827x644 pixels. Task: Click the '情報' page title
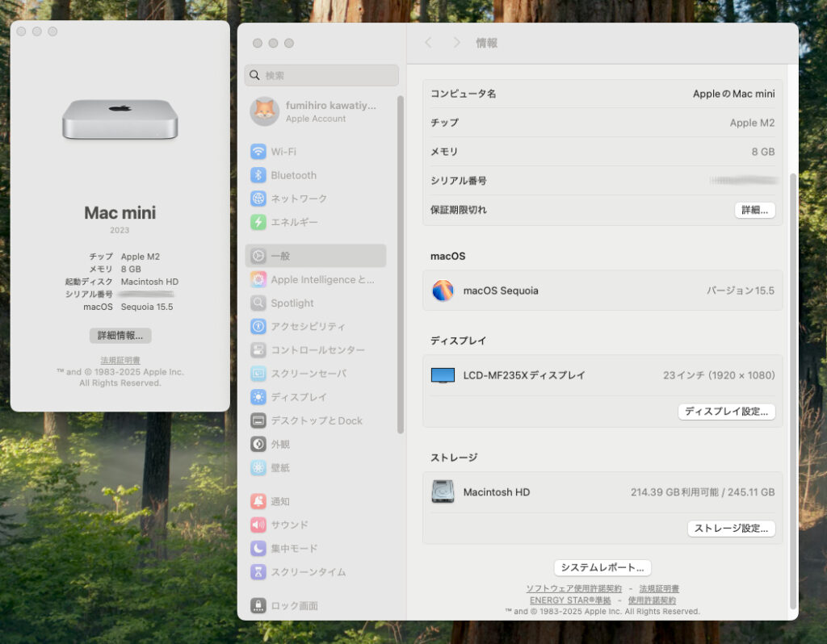[x=486, y=43]
